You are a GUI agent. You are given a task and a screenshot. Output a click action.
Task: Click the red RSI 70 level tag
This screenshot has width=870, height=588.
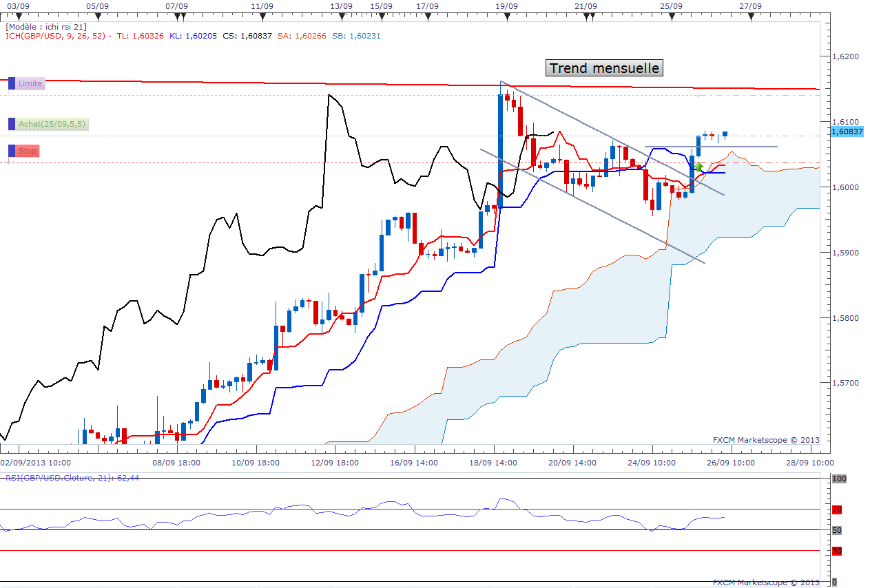(x=837, y=510)
